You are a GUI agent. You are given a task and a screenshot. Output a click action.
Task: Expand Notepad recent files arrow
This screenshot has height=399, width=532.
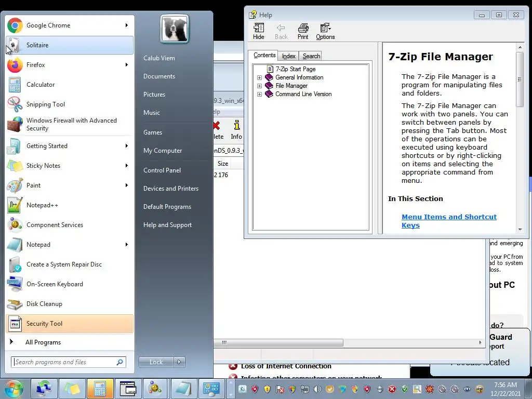click(127, 244)
